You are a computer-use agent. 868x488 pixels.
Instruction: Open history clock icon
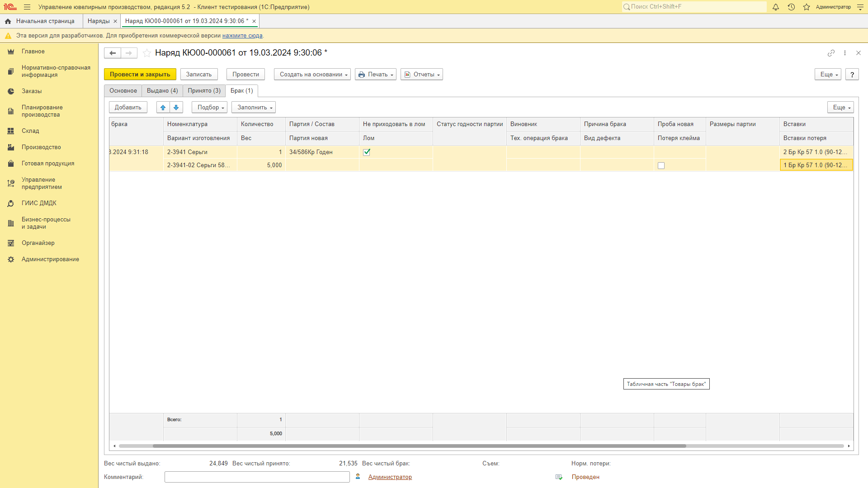coord(791,7)
